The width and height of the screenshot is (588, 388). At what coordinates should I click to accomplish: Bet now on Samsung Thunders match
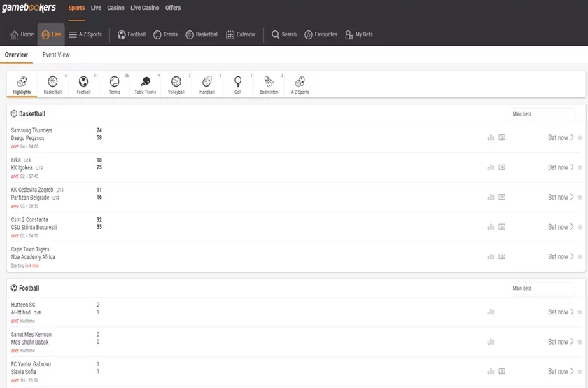tap(561, 138)
